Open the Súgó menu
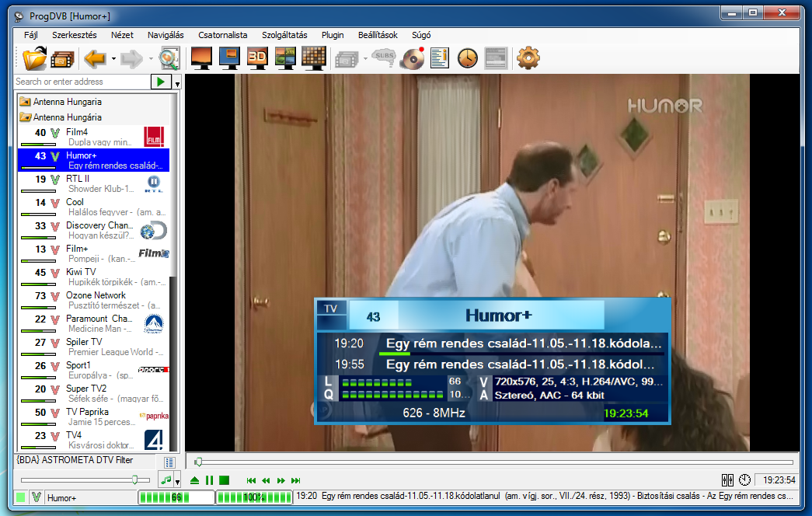This screenshot has width=812, height=516. pyautogui.click(x=421, y=35)
